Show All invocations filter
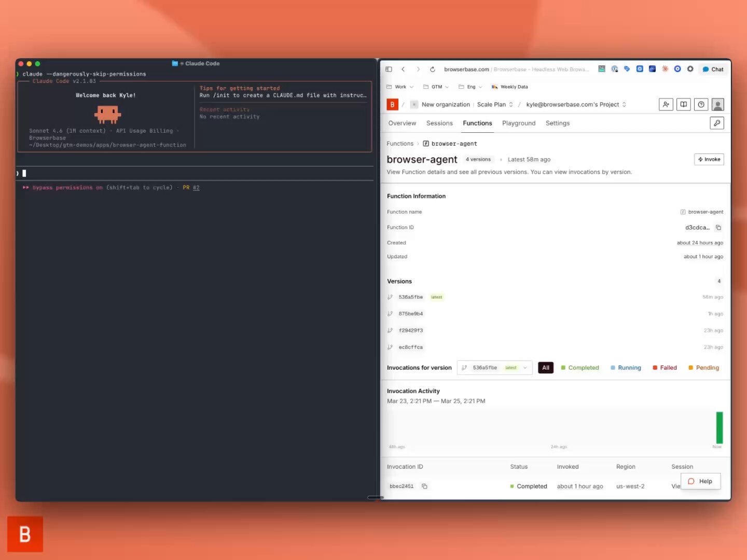This screenshot has width=747, height=560. pos(545,368)
